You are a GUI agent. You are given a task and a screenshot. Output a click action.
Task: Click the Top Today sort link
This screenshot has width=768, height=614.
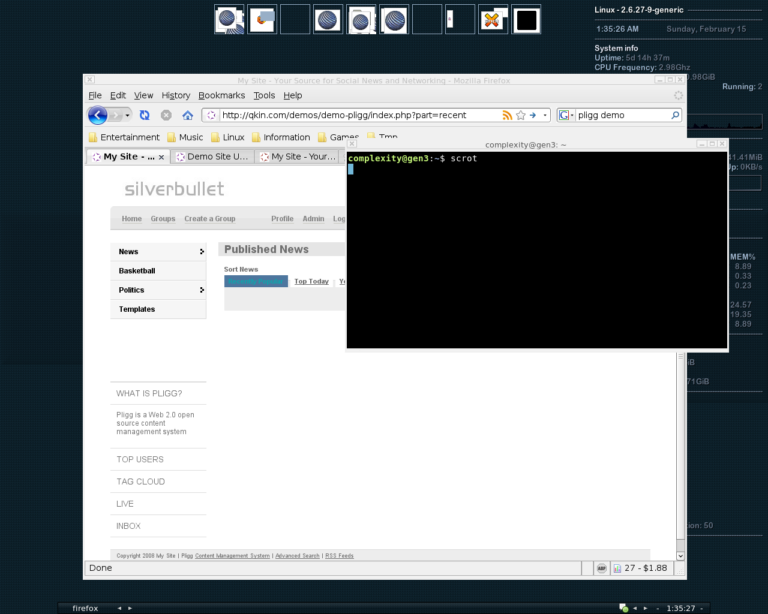tap(311, 282)
